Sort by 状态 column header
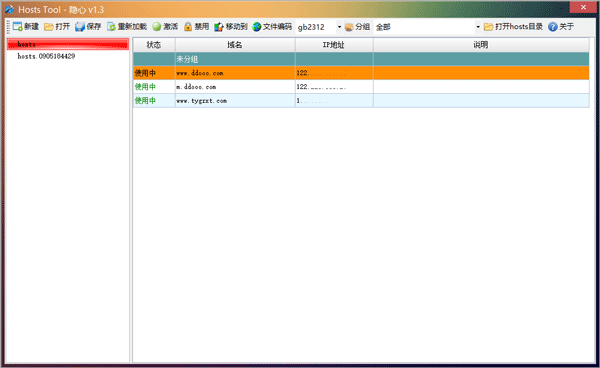Screen dimensions: 600x368 (x=154, y=45)
